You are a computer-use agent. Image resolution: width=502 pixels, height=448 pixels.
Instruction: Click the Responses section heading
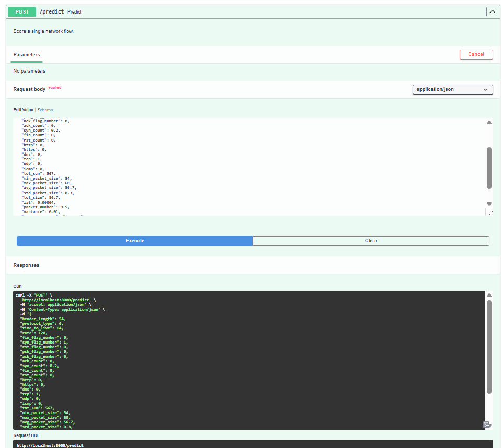[x=26, y=265]
